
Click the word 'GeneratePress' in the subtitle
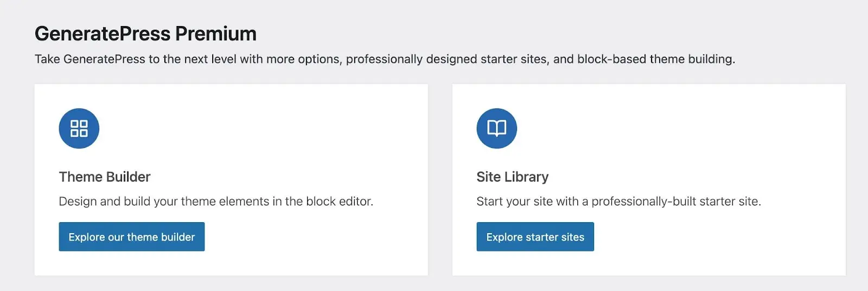(104, 59)
